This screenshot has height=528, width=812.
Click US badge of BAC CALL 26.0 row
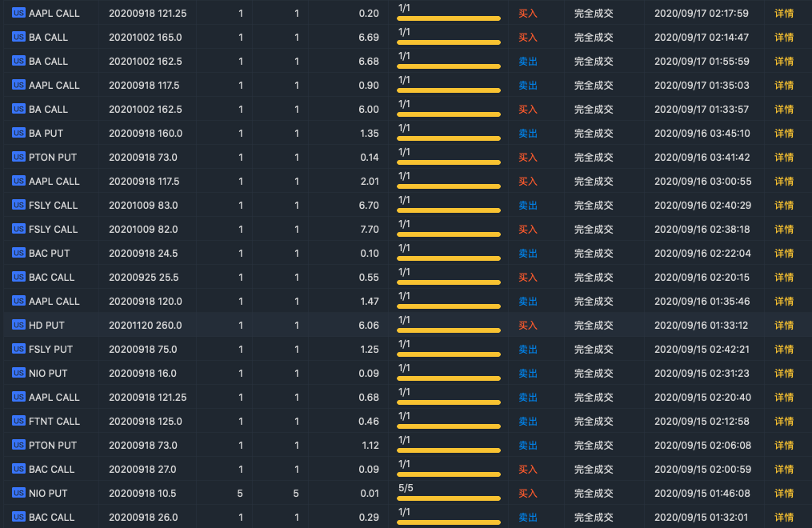(18, 517)
